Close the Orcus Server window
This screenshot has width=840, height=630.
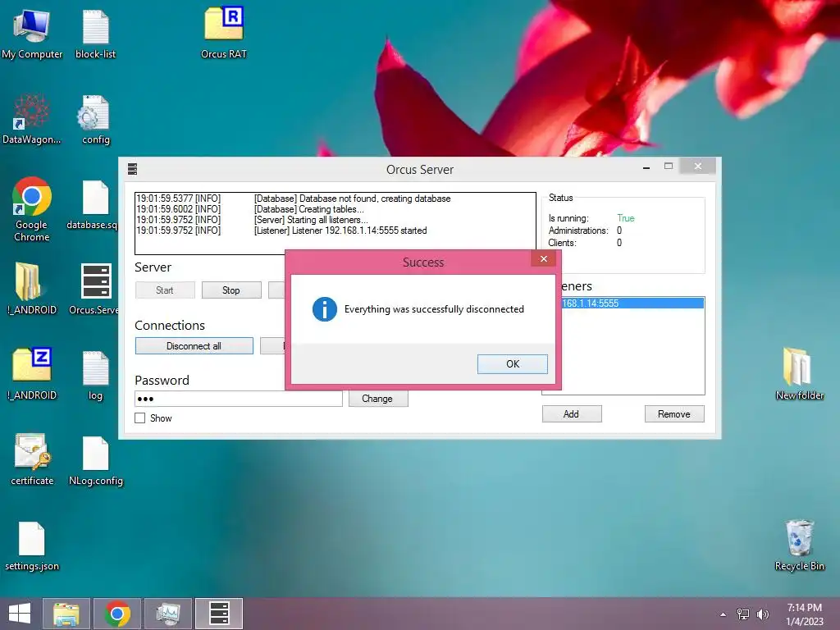coord(697,167)
